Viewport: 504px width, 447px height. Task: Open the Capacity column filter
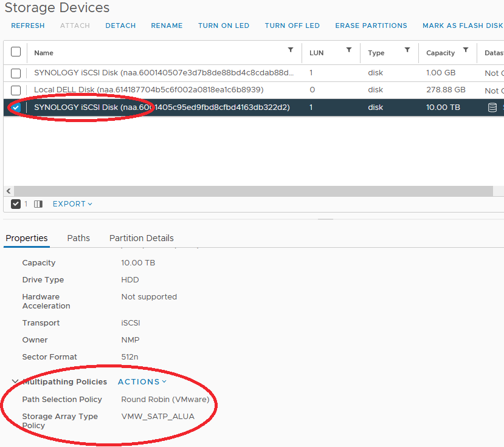pyautogui.click(x=466, y=50)
